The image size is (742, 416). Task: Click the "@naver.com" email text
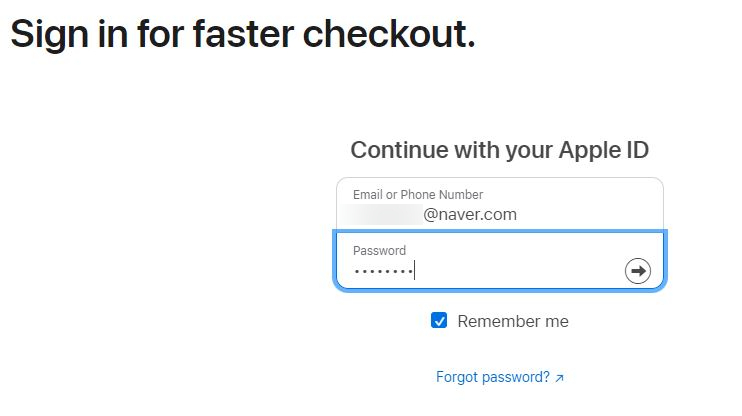coord(470,214)
